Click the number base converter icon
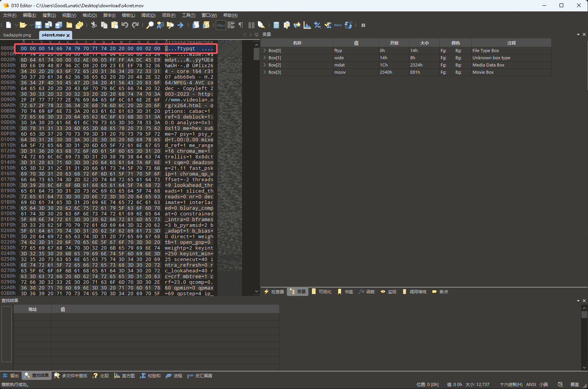The width and height of the screenshot is (588, 389). click(x=348, y=25)
